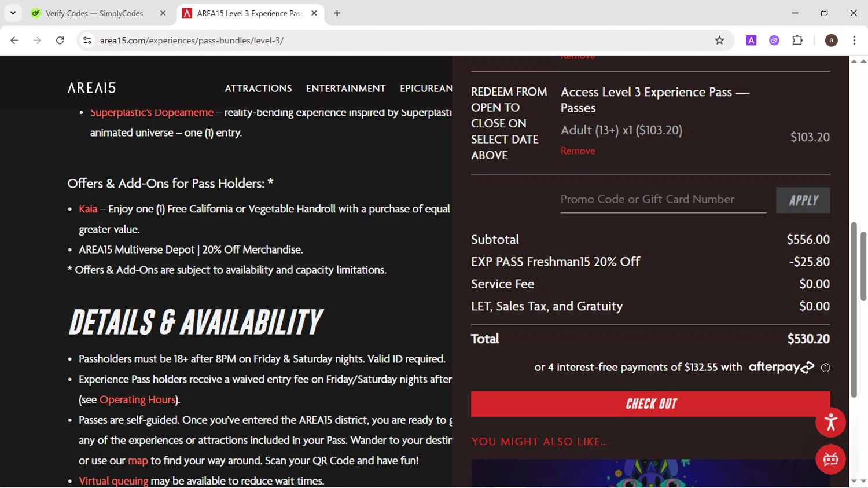Remove the Access Level 3 Experience Pass
This screenshot has height=488, width=868.
point(578,151)
